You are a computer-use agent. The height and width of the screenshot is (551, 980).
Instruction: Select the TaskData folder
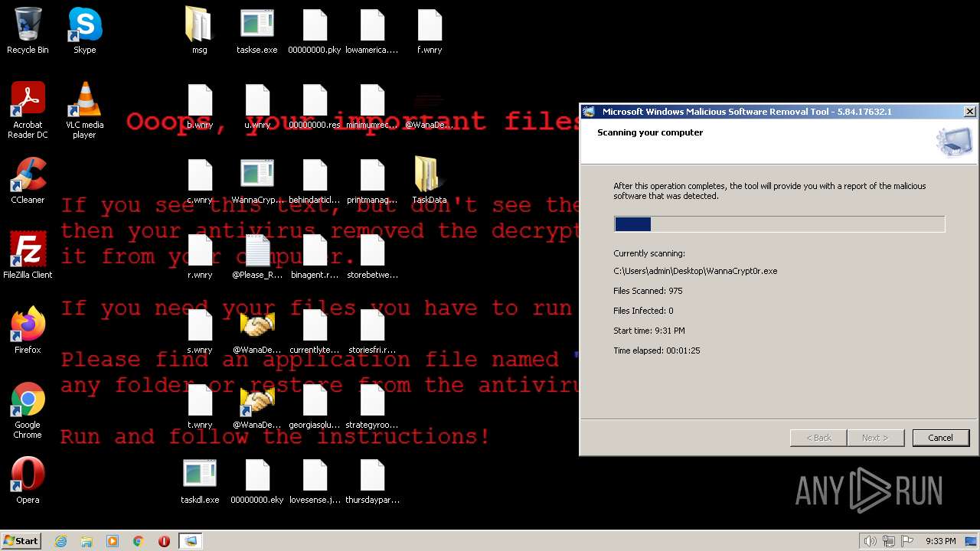pyautogui.click(x=430, y=181)
